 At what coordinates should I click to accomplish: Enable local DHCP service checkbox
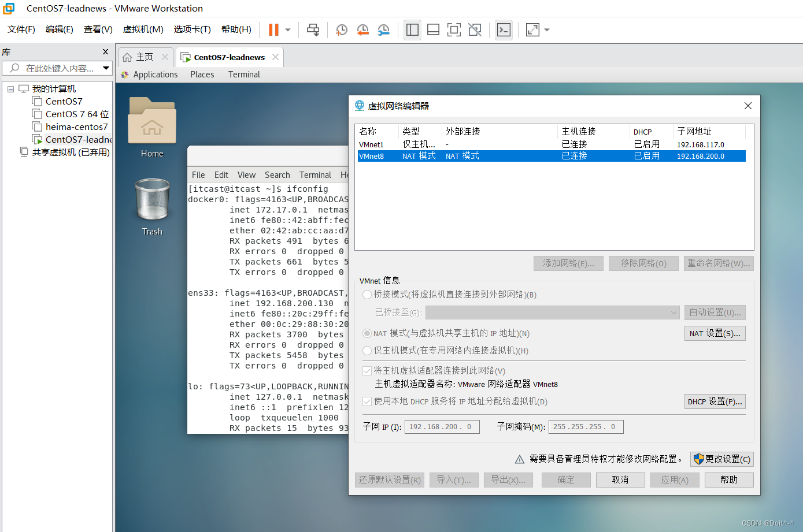coord(367,401)
